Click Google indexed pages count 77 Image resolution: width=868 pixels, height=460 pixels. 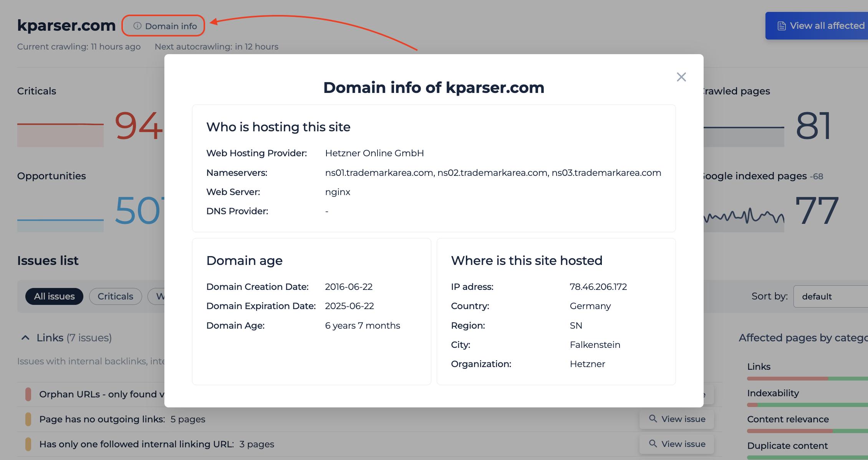(817, 210)
